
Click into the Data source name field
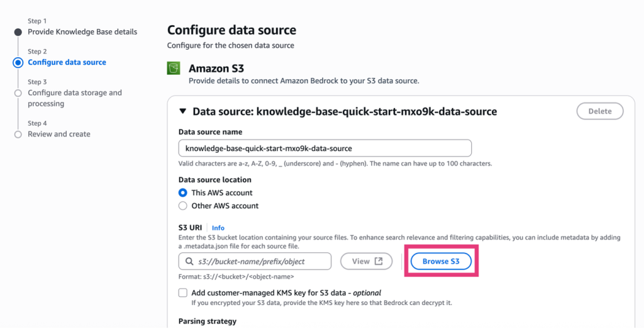coord(325,148)
